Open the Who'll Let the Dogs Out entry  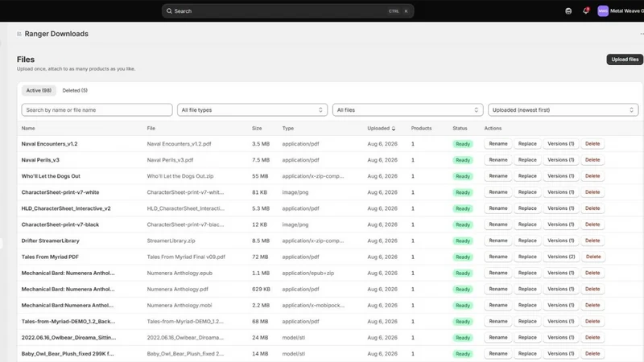(51, 176)
